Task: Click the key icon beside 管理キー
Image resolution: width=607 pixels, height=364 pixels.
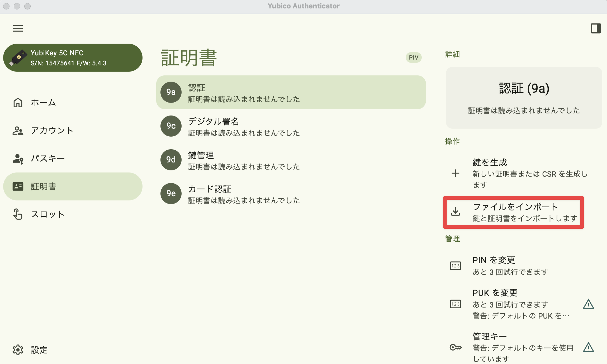Action: coord(456,347)
